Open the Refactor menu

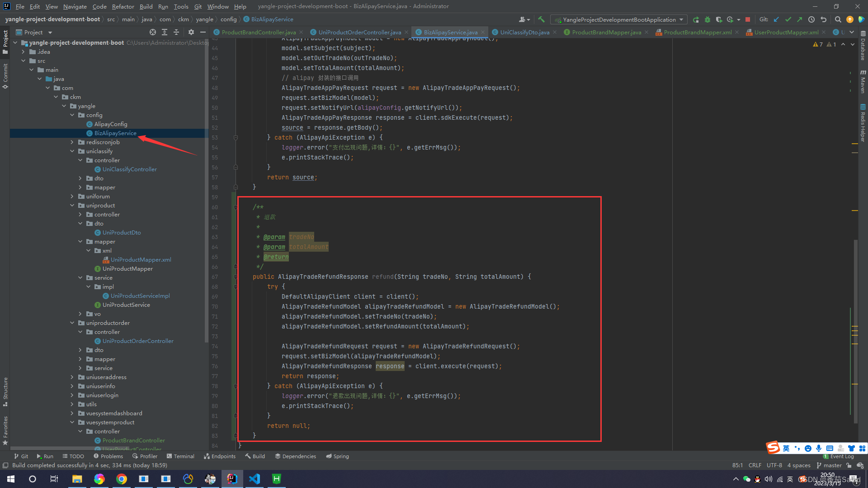click(123, 6)
